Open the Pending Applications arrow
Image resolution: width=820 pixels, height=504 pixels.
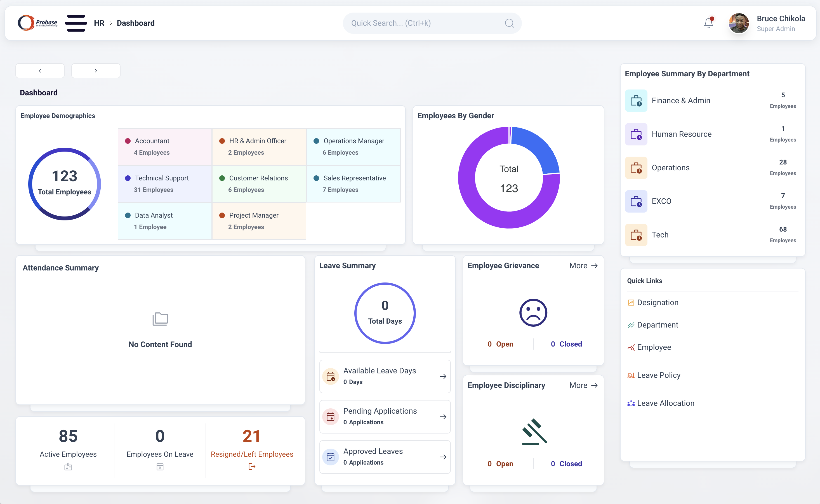443,417
